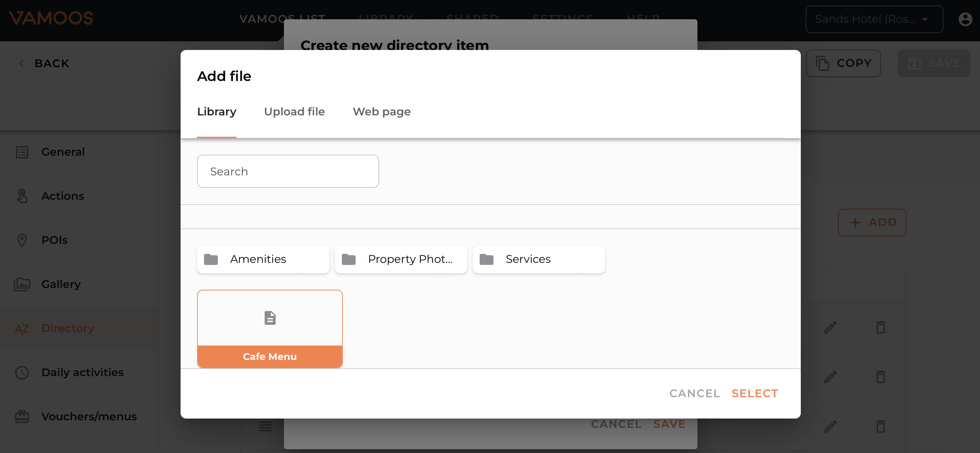Click the account profile icon top right
This screenshot has height=453, width=980.
tap(965, 19)
